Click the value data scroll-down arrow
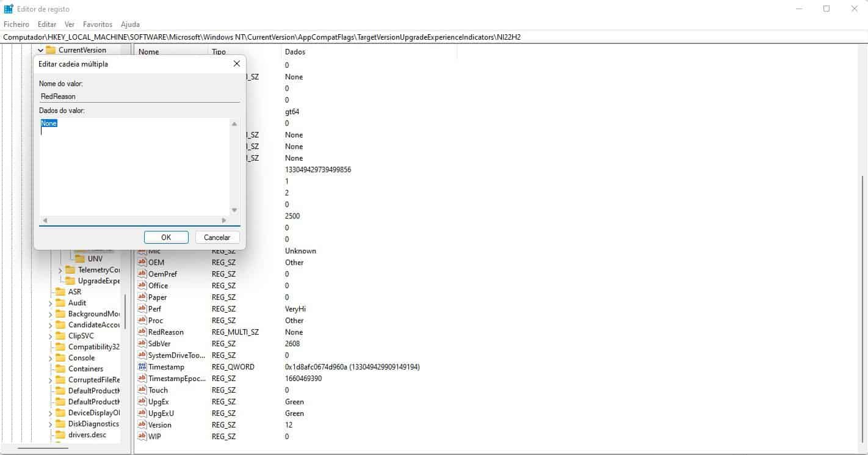868x455 pixels. coord(235,210)
